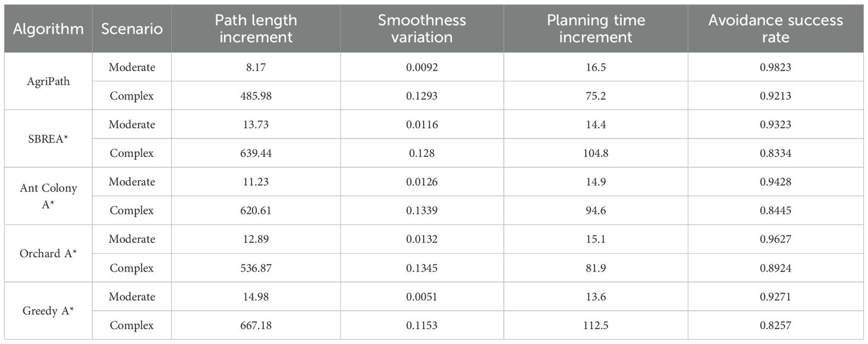The width and height of the screenshot is (868, 344).
Task: Select the Avoidance success rate header
Action: click(x=775, y=29)
